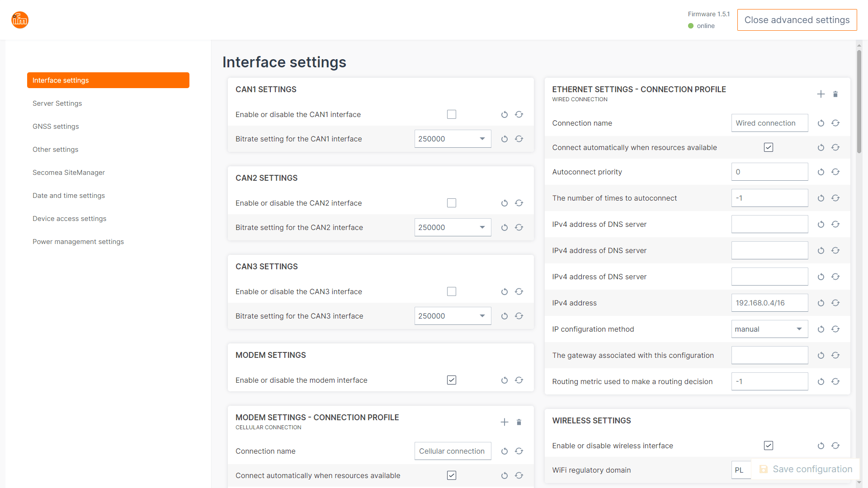Go to Power management settings
Image resolution: width=868 pixels, height=488 pixels.
pos(78,242)
